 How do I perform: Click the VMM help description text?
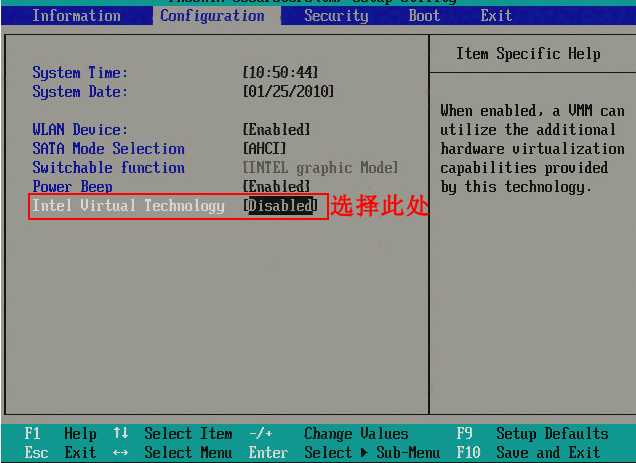point(532,149)
